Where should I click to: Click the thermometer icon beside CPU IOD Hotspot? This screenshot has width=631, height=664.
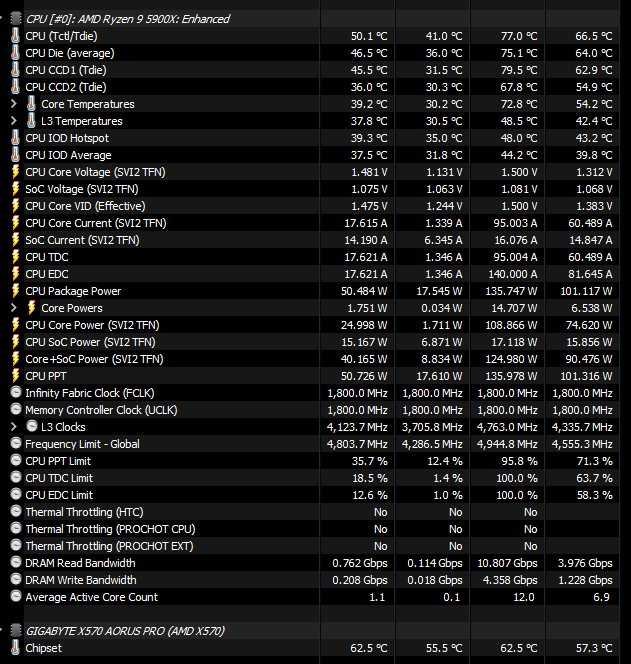[15, 138]
